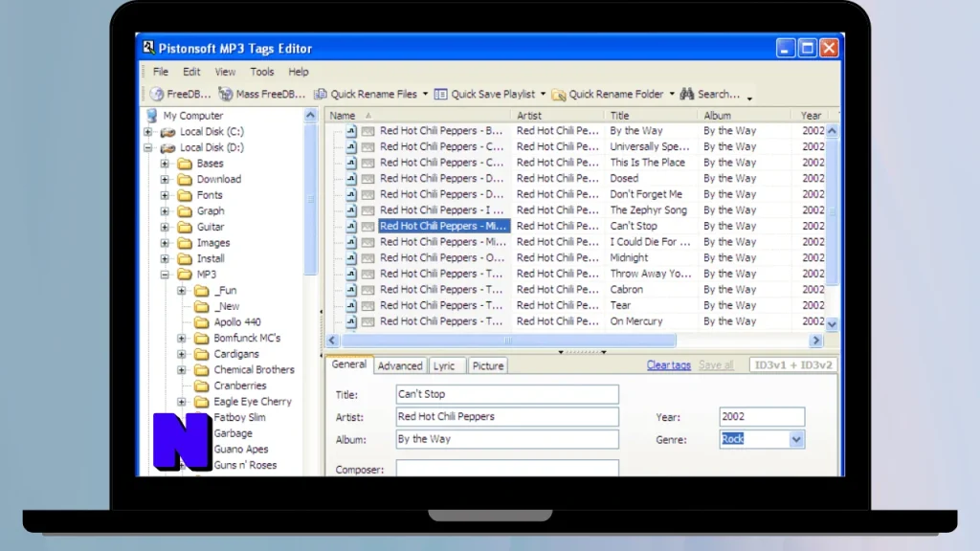Select the _New folder icon
980x551 pixels.
(x=201, y=307)
